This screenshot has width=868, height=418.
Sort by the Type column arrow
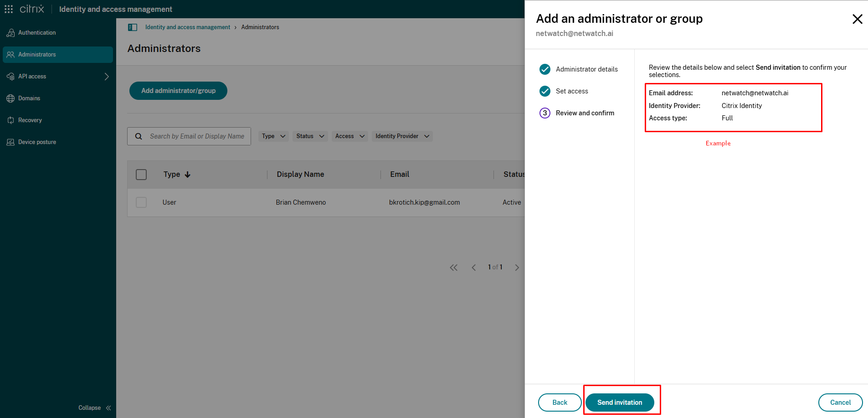(x=188, y=175)
